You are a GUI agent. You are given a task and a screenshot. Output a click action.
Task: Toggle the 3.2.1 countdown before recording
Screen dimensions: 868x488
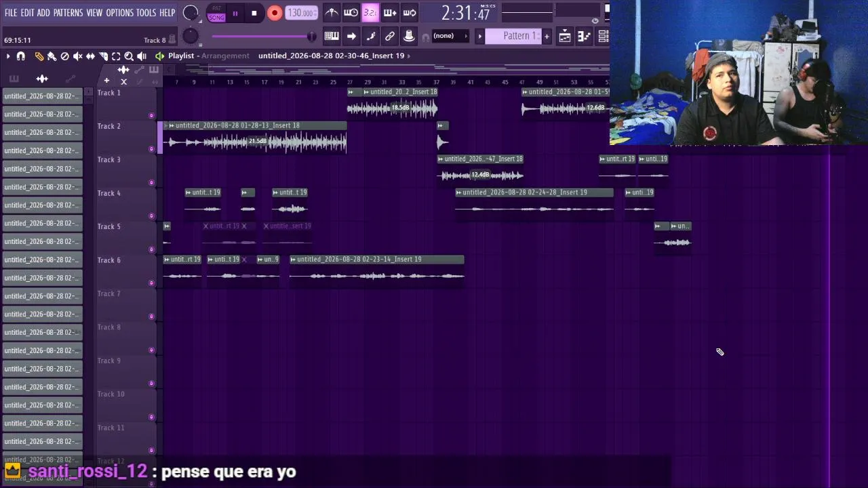[x=370, y=12]
